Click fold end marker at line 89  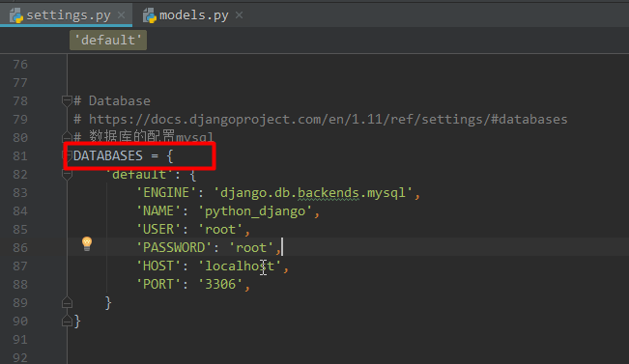pyautogui.click(x=67, y=302)
